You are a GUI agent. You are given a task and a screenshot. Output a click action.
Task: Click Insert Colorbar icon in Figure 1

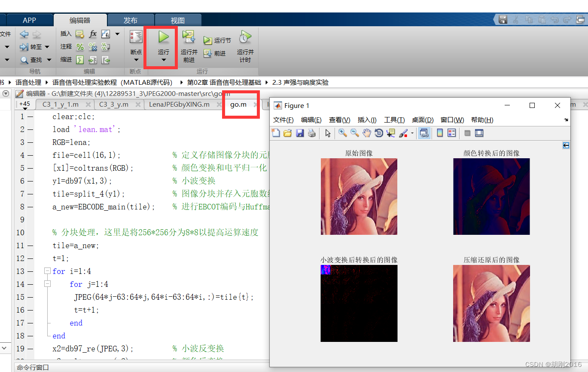coord(440,133)
